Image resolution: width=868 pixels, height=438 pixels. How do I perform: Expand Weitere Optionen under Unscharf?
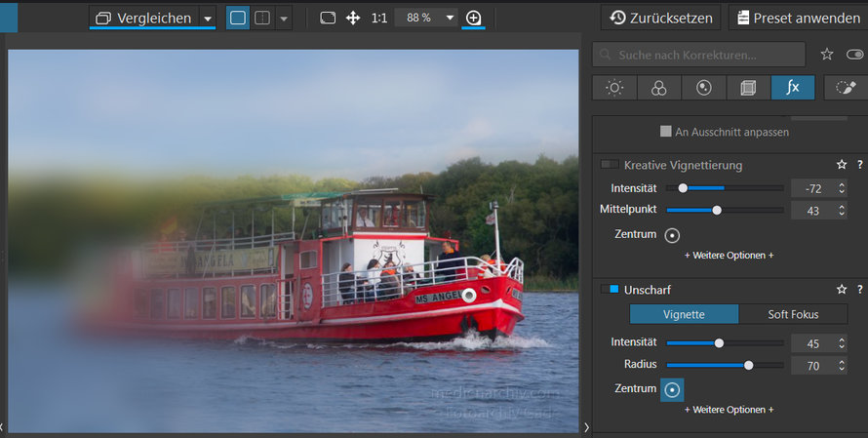[730, 410]
